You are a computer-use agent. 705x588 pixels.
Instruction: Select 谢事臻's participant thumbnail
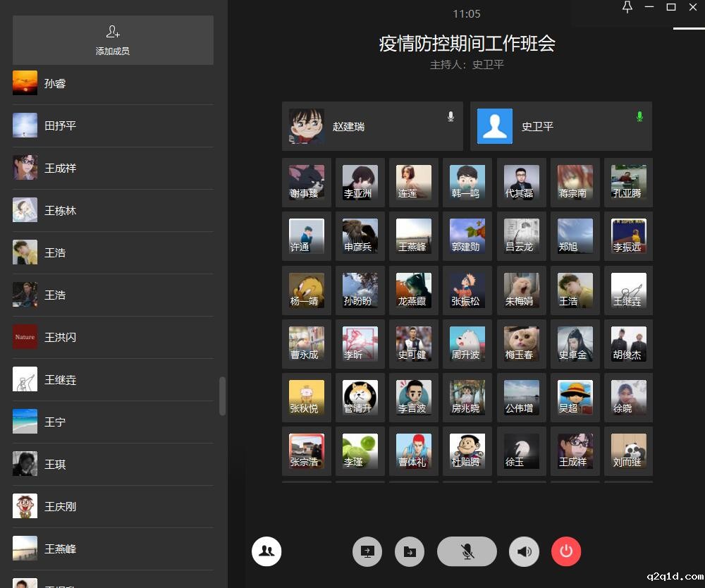307,183
